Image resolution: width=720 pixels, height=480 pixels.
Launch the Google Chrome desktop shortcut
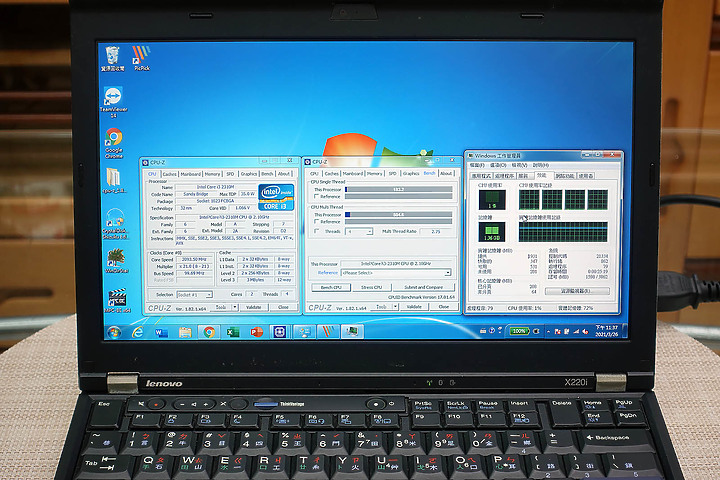tap(113, 143)
